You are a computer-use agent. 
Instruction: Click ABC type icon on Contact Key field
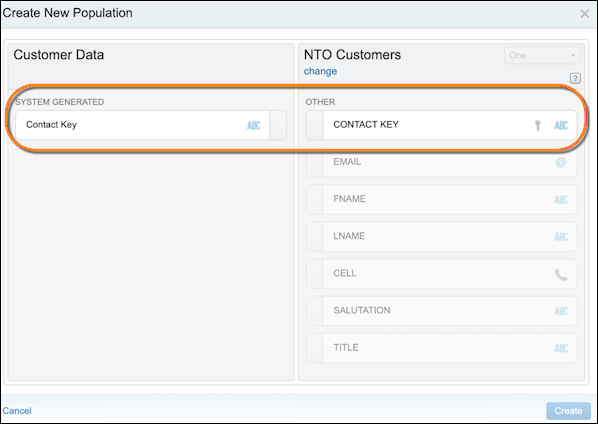254,125
